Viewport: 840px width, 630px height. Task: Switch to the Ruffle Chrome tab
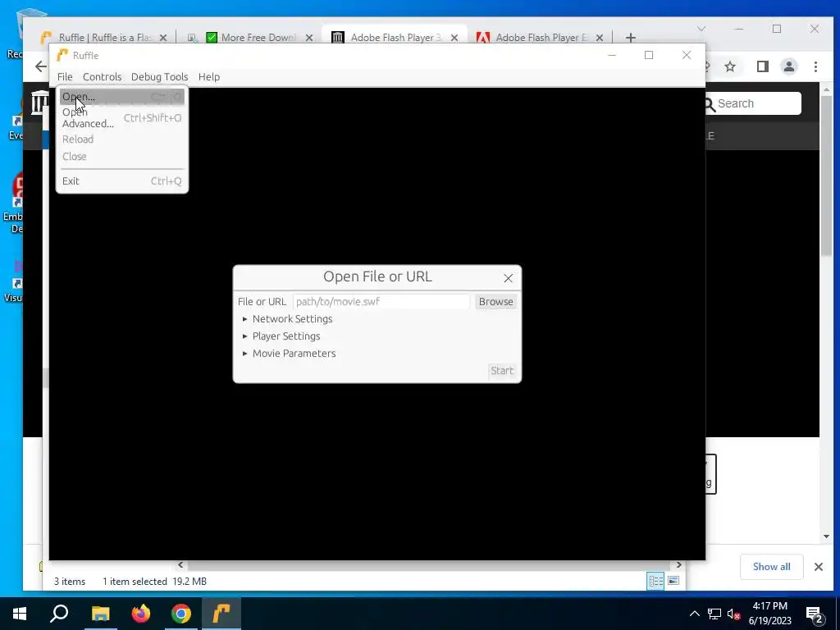[104, 38]
